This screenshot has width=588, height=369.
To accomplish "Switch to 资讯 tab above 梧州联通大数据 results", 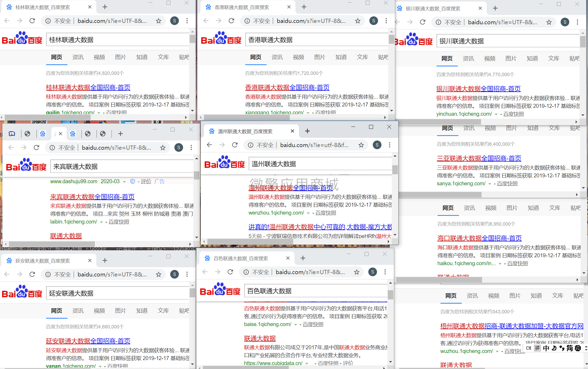I will 472,296.
